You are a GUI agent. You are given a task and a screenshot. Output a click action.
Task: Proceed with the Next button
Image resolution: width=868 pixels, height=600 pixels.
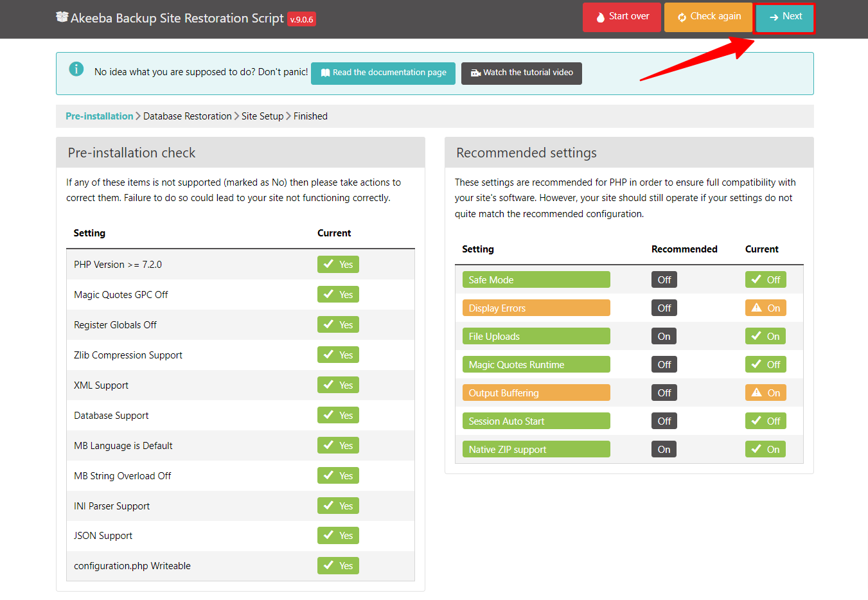tap(784, 17)
